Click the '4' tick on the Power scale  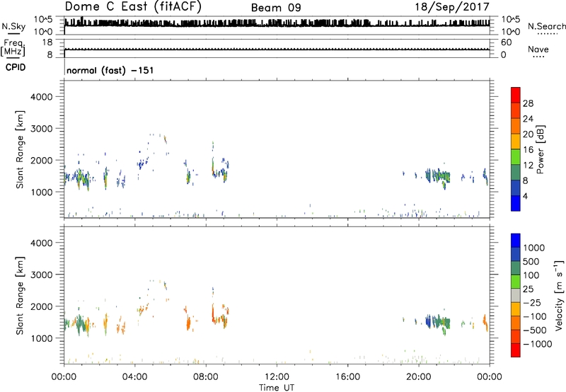(x=525, y=196)
